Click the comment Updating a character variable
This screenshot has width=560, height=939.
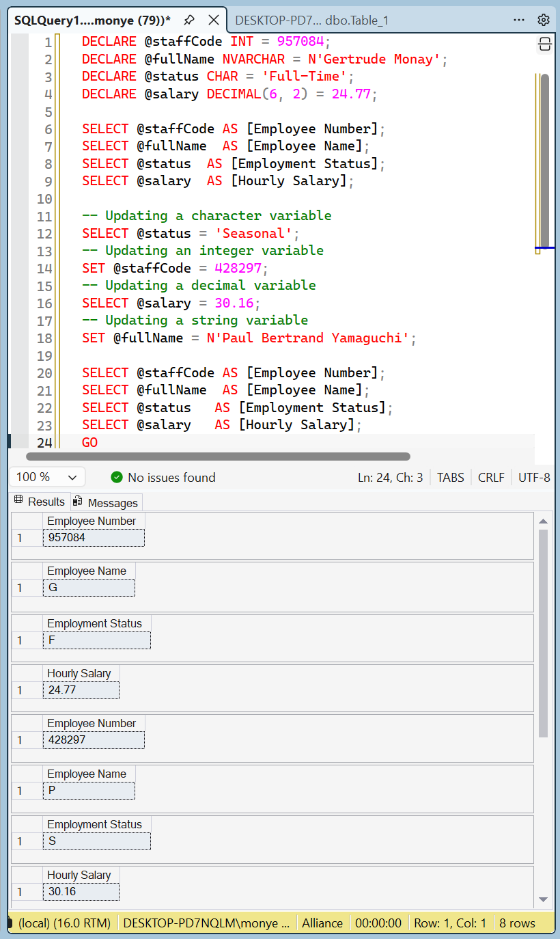point(207,215)
